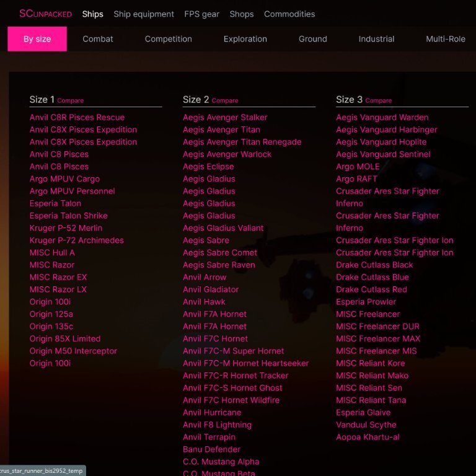Open the Shops page

[x=242, y=14]
